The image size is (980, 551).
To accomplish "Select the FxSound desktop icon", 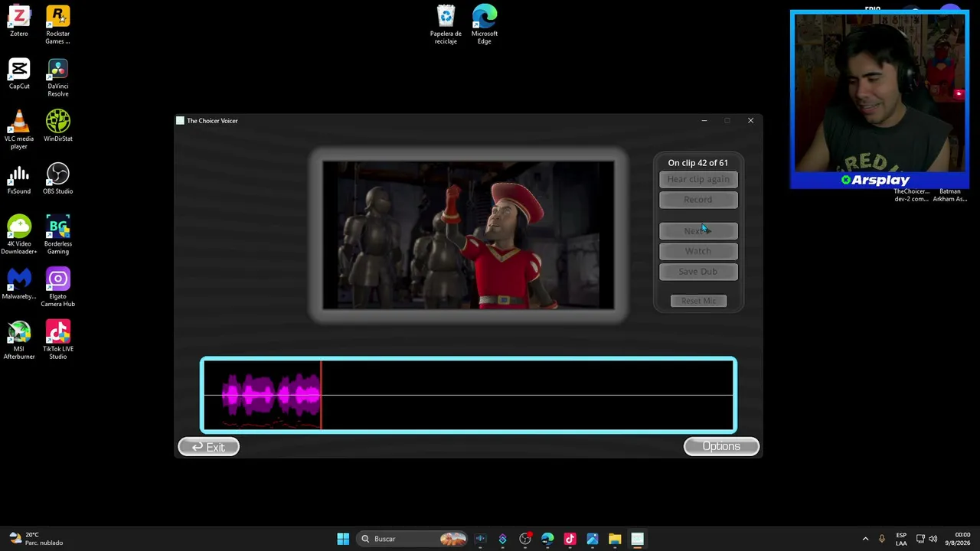I will (x=19, y=179).
